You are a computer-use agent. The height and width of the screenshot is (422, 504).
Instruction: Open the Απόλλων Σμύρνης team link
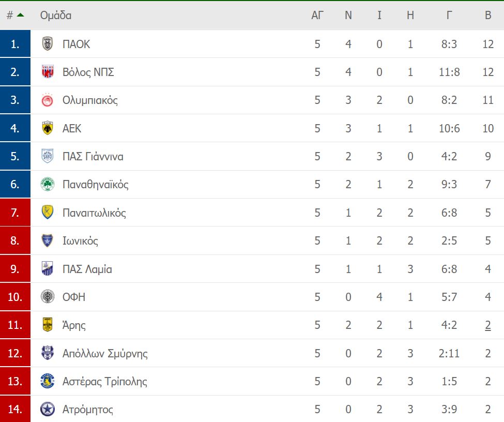[x=105, y=353]
